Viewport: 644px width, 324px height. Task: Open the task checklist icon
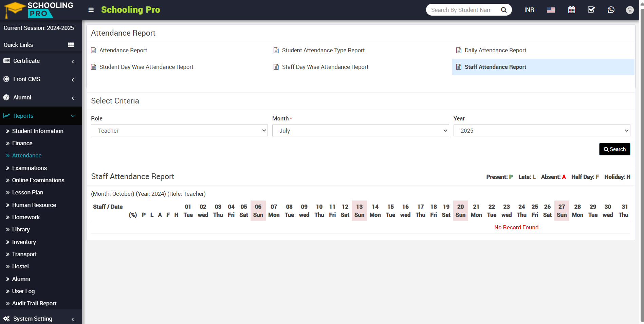point(591,10)
